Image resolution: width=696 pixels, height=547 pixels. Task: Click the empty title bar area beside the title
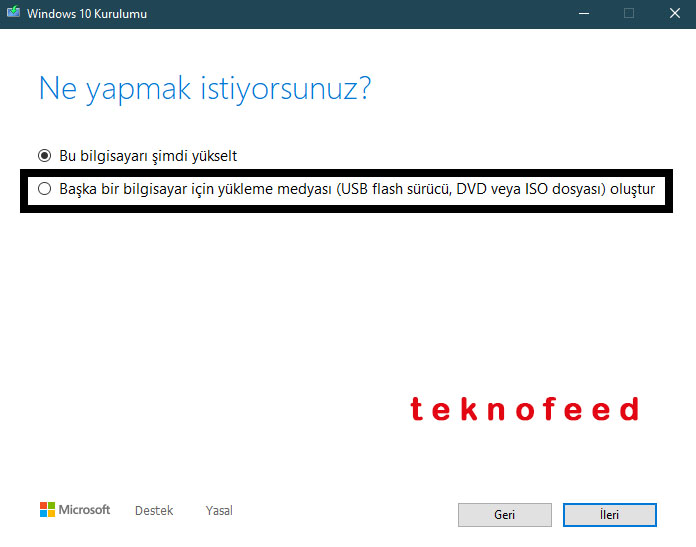(350, 13)
